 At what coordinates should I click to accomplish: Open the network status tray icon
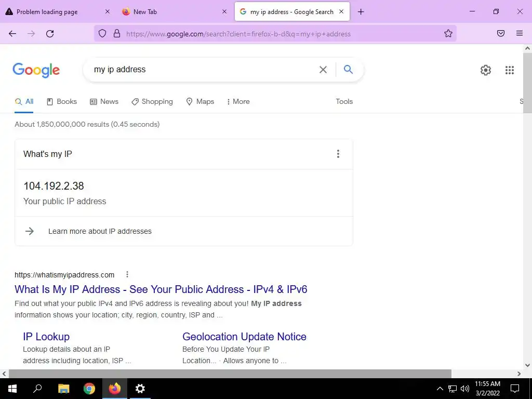tap(453, 389)
